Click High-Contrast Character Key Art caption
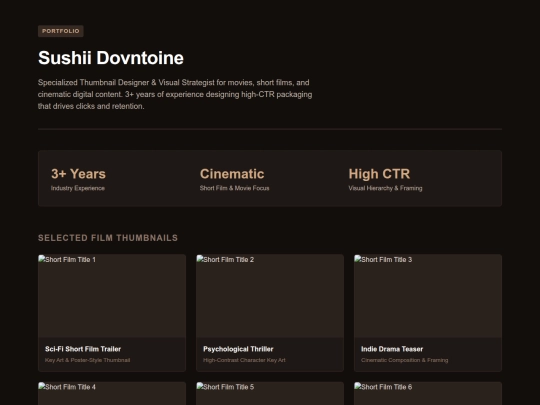The width and height of the screenshot is (540, 405). tap(244, 360)
